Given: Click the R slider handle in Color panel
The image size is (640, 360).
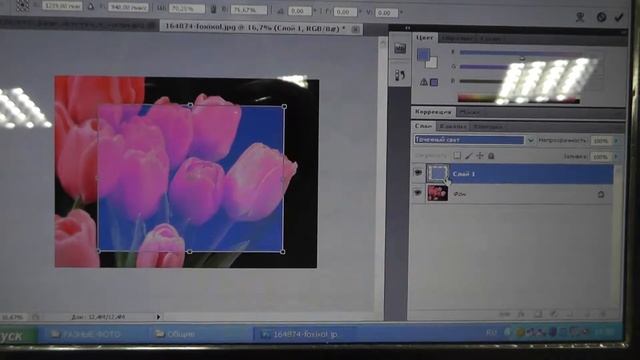Looking at the screenshot, I should 522,58.
